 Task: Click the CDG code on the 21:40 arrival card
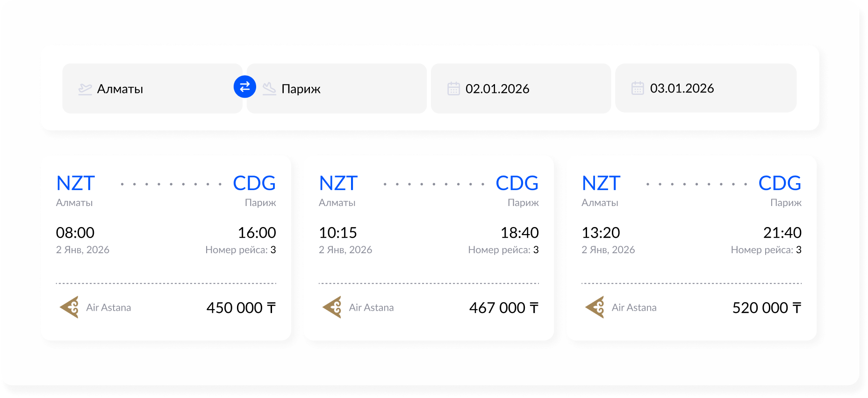tap(779, 183)
